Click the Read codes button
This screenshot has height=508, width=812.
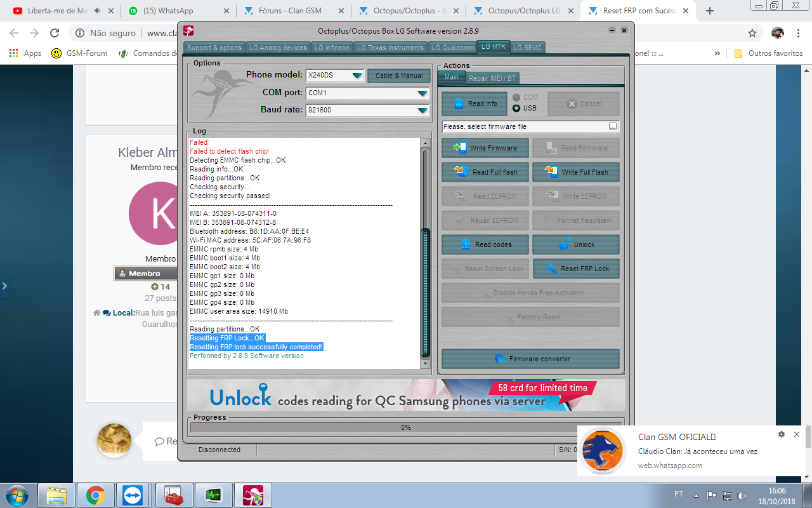click(x=485, y=244)
